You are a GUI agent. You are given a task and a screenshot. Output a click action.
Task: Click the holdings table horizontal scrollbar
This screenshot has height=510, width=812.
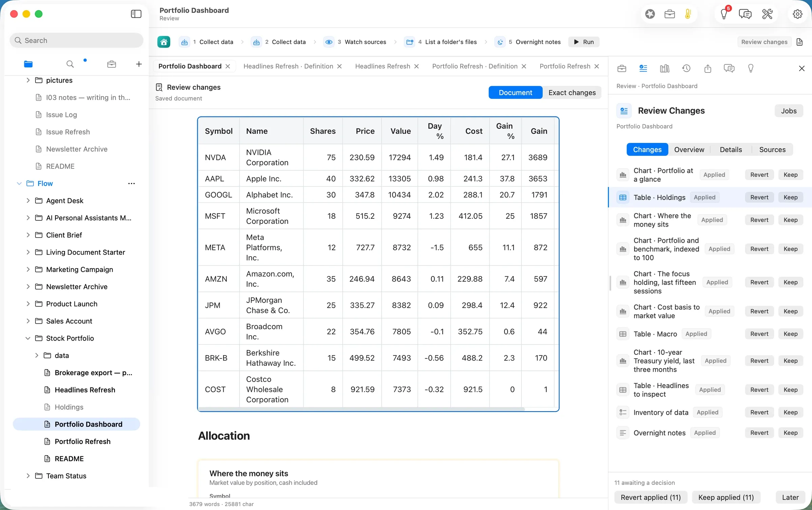[361, 409]
